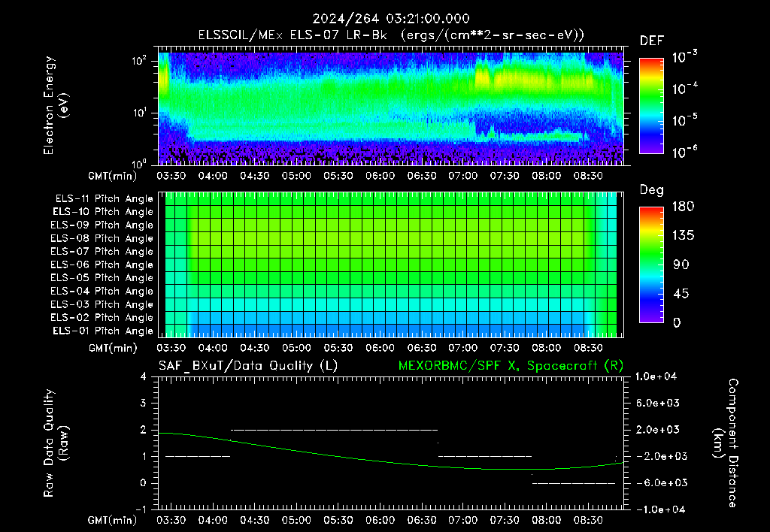Click the 1.0e+04 right axis value
770x532 pixels.
tap(656, 376)
